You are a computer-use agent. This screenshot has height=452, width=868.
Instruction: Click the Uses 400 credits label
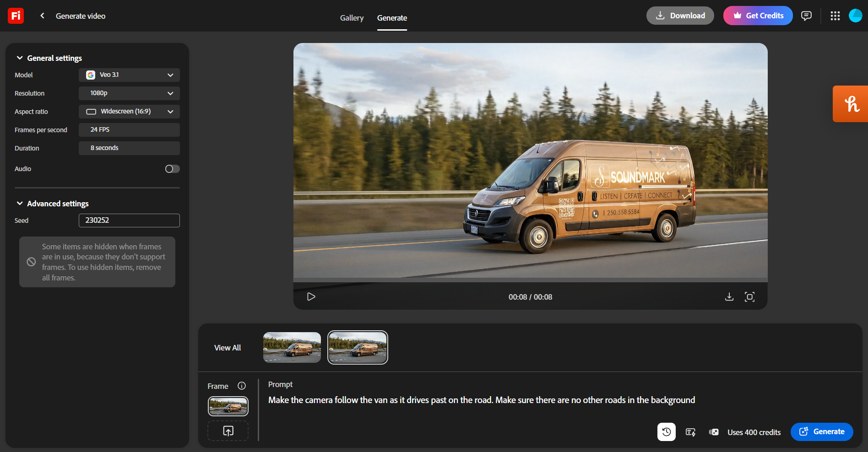(754, 432)
